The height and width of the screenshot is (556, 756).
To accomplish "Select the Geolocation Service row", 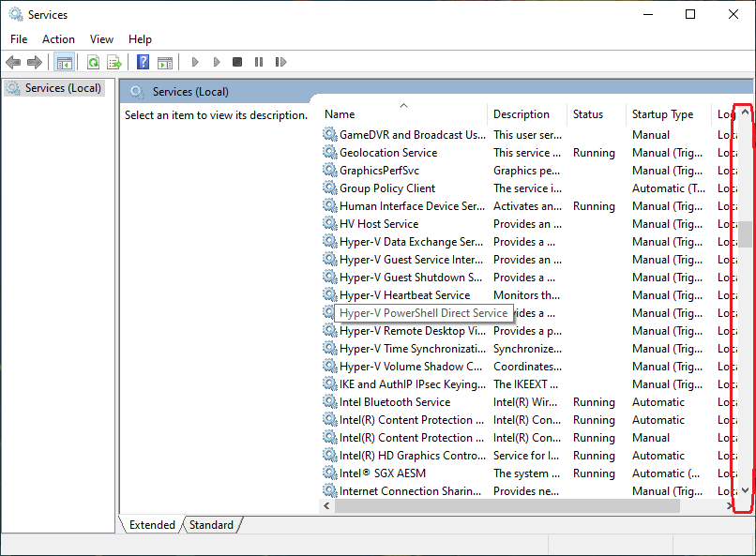I will click(x=387, y=153).
